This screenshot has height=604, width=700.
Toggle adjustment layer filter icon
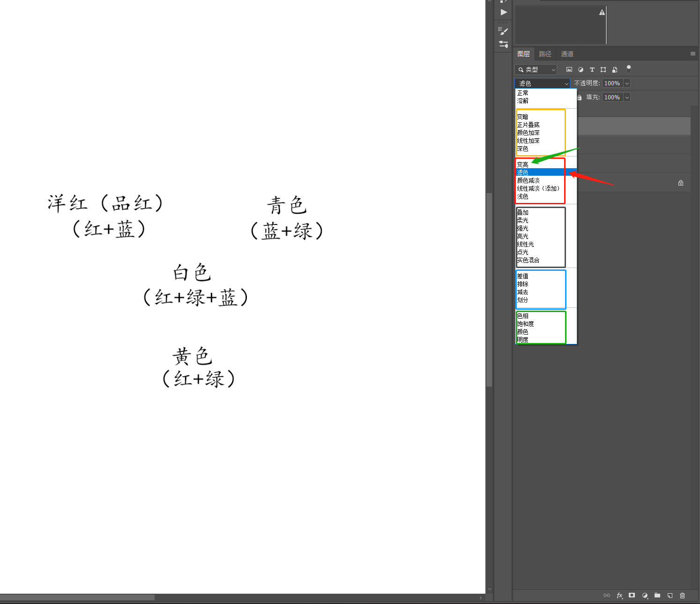tap(581, 70)
